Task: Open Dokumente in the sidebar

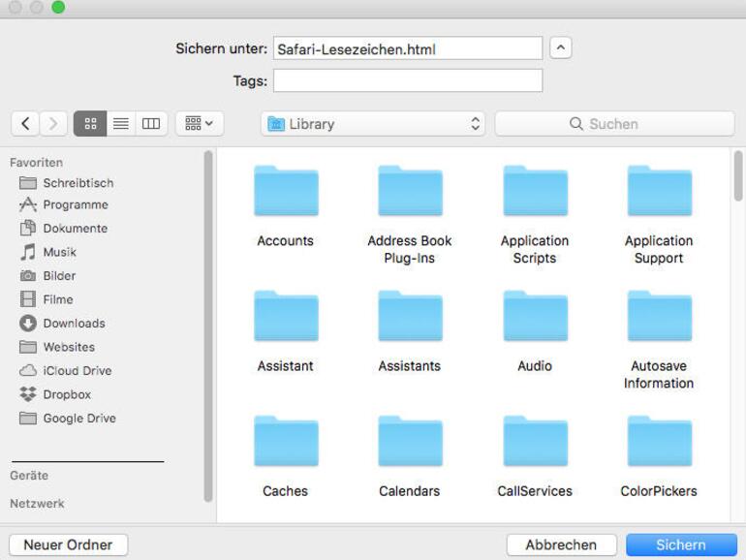Action: [x=64, y=229]
